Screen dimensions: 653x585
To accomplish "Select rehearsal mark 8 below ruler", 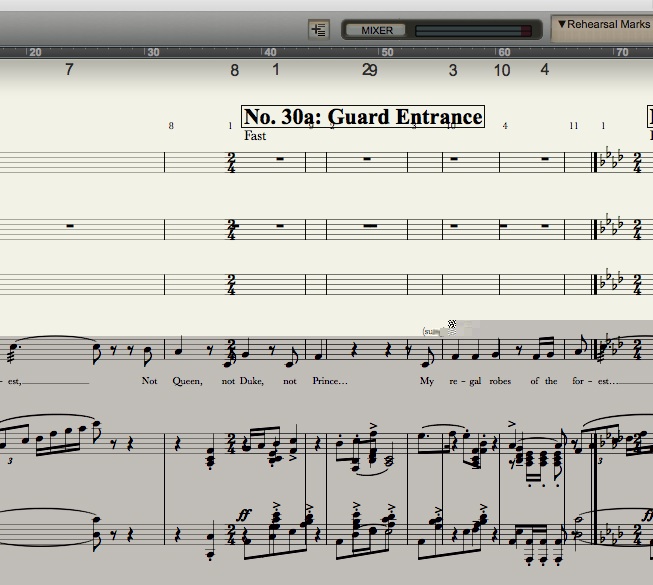I will tap(234, 70).
